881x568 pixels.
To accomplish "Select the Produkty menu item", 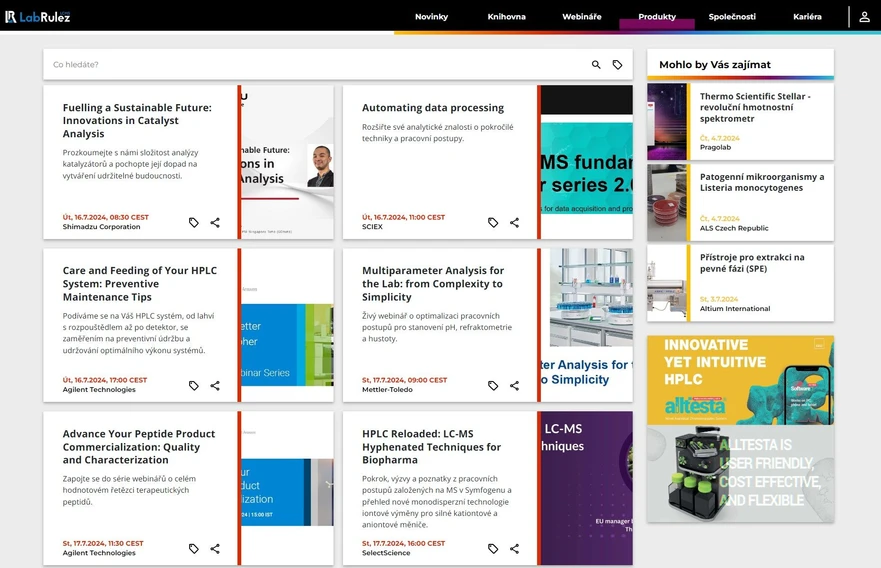I will (x=657, y=16).
